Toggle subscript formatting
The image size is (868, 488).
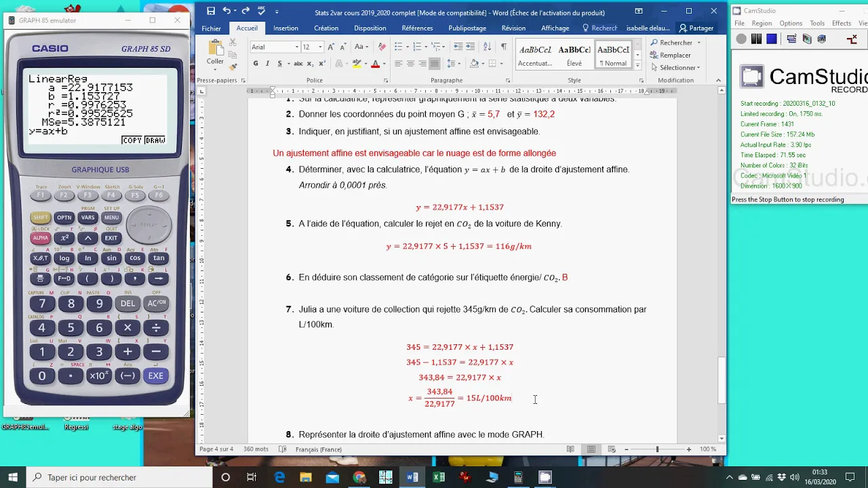point(310,64)
